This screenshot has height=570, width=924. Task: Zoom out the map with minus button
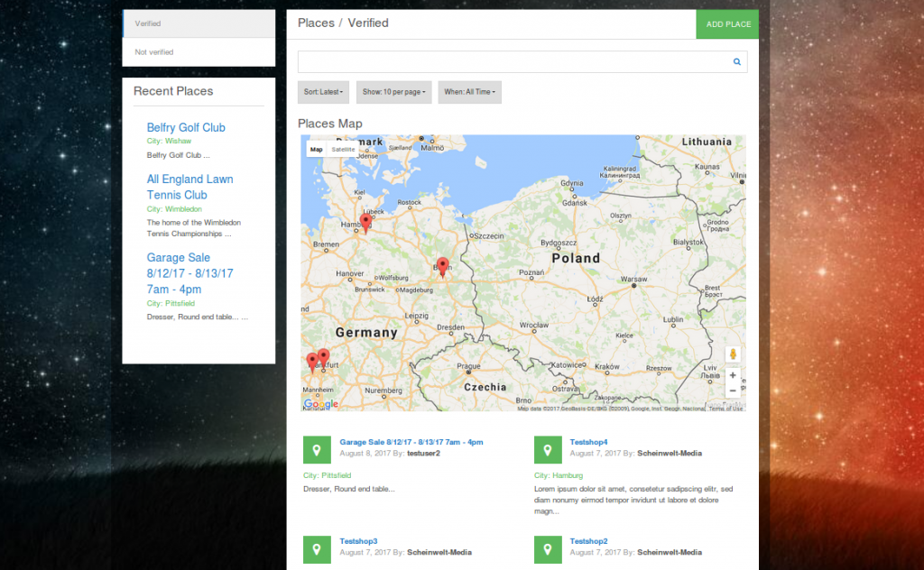733,391
